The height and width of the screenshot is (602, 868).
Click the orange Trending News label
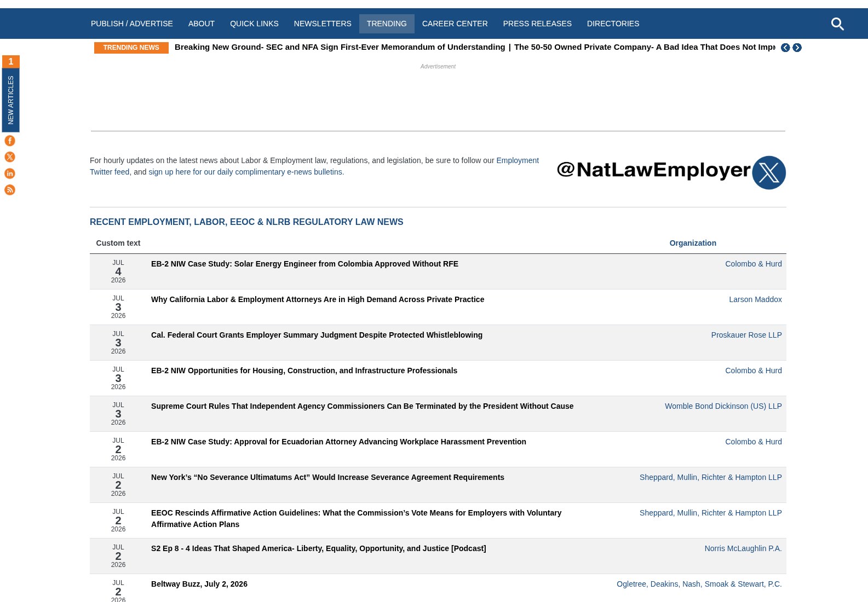pos(131,48)
